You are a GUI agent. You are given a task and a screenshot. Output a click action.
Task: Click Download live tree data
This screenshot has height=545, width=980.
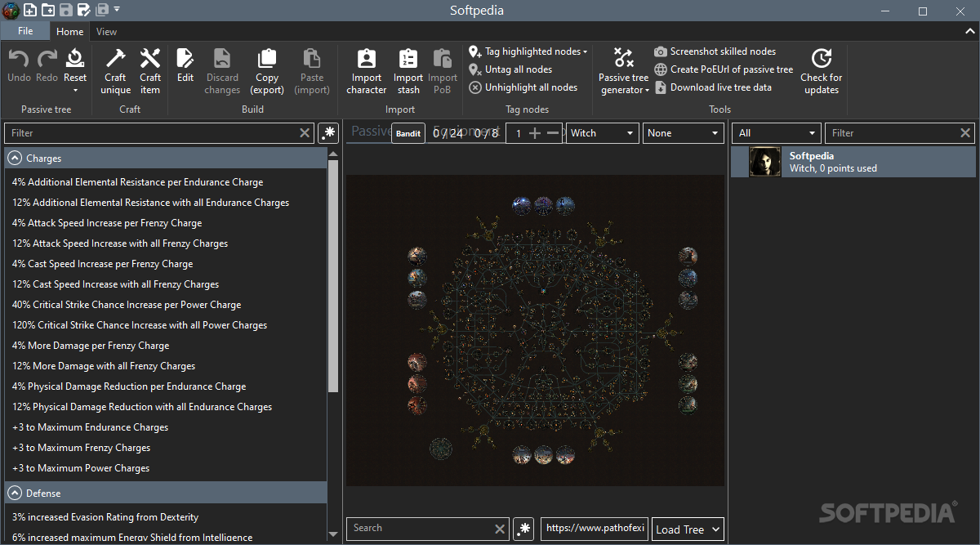point(713,87)
